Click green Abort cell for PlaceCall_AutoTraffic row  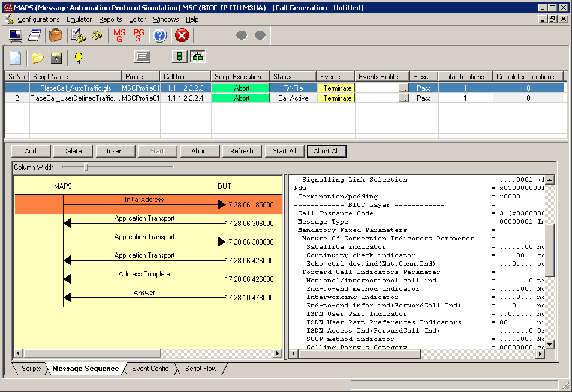pos(241,88)
